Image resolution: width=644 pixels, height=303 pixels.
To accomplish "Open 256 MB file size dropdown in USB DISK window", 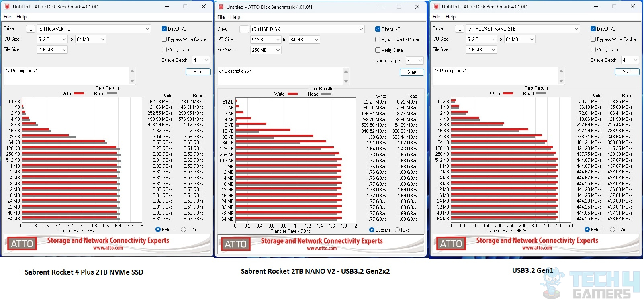I will point(266,50).
